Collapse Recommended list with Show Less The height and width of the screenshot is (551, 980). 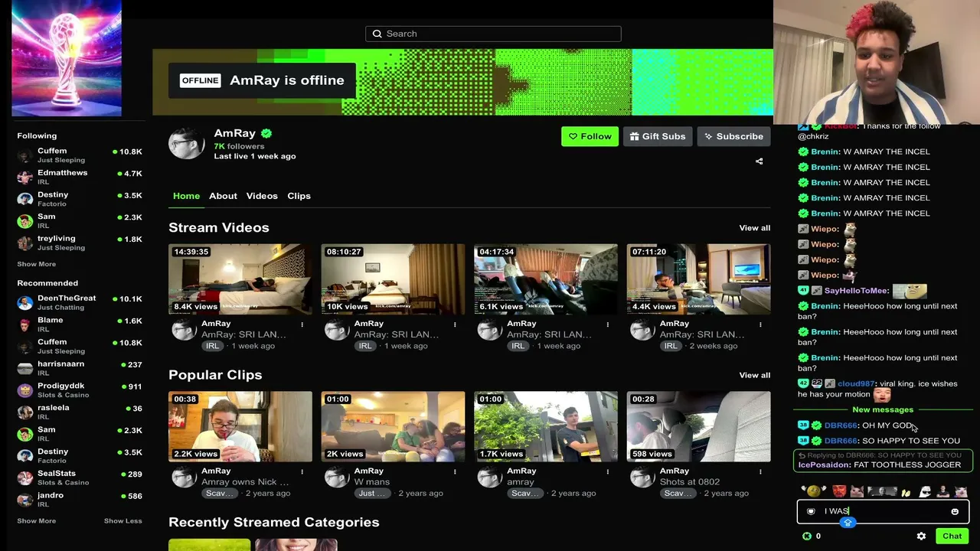click(x=123, y=520)
